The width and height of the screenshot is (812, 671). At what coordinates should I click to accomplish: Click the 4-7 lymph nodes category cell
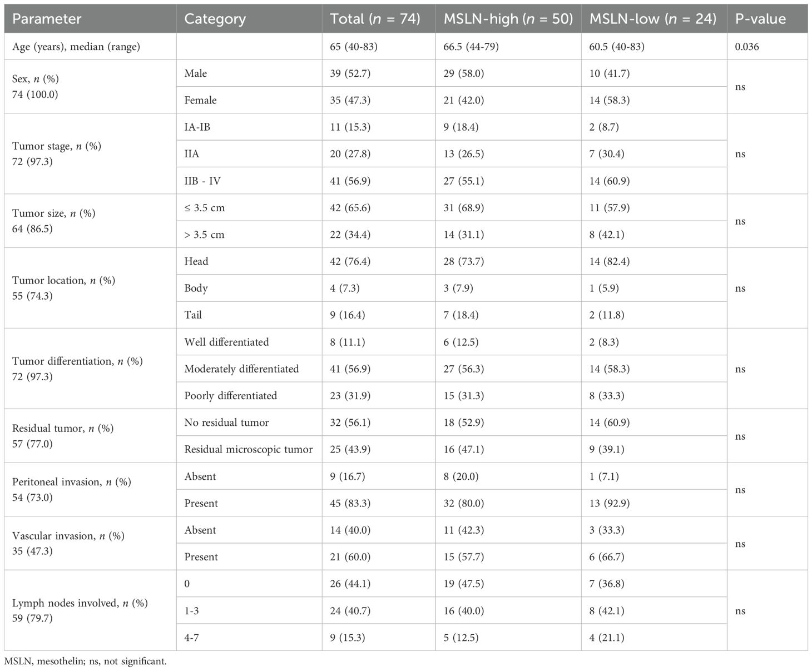[191, 637]
